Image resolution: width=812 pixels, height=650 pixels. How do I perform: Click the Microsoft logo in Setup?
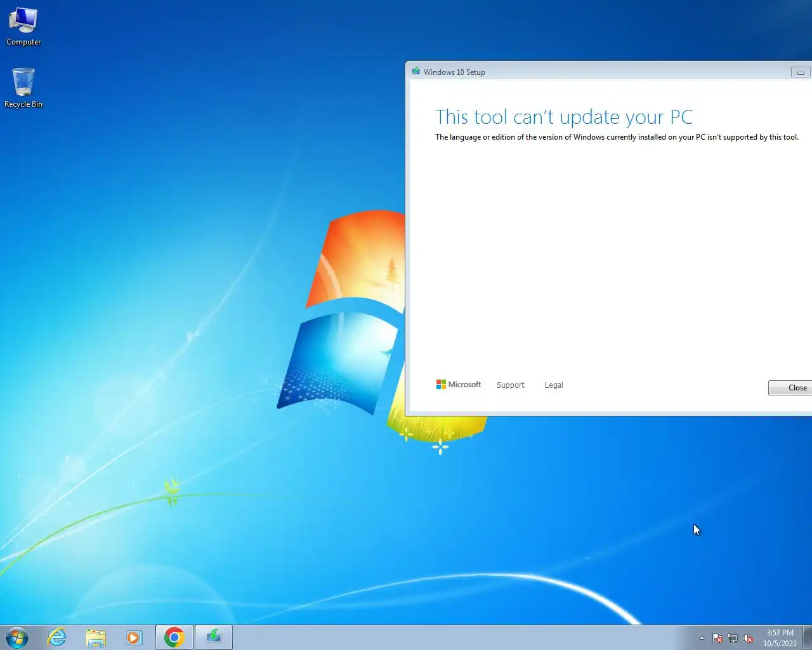(x=459, y=385)
